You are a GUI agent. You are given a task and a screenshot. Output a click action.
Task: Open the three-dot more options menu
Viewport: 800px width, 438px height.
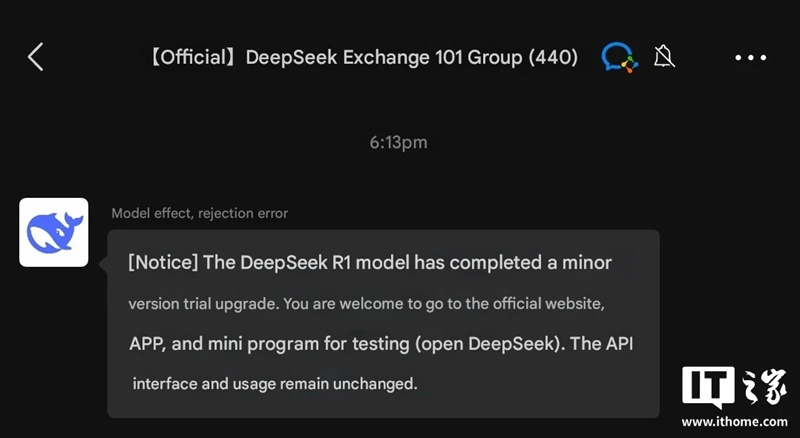(750, 58)
